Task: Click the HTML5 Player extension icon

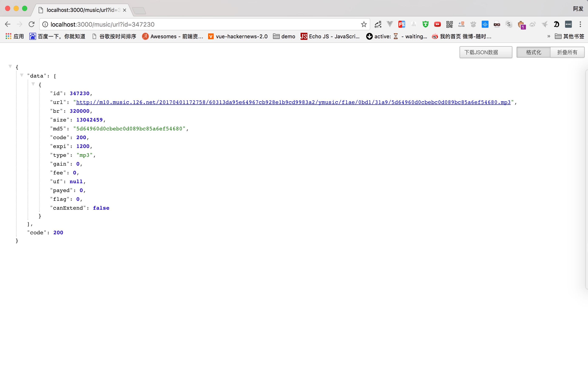Action: point(461,24)
